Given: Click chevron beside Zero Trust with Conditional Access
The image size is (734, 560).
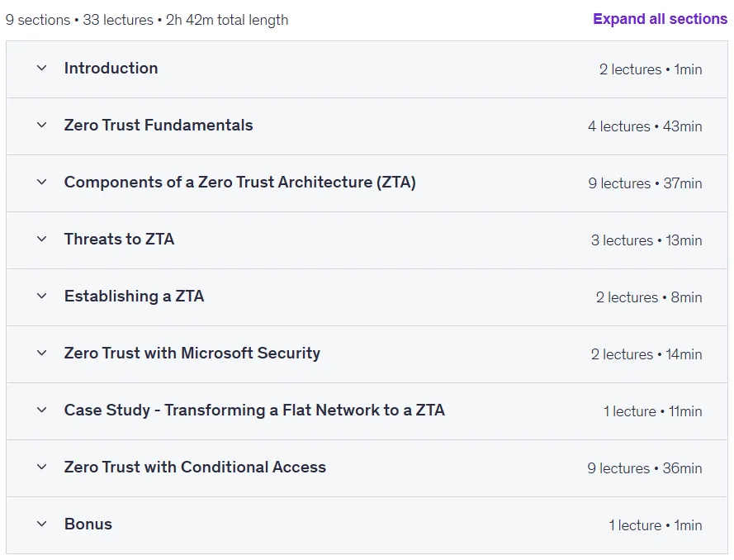Looking at the screenshot, I should [41, 467].
